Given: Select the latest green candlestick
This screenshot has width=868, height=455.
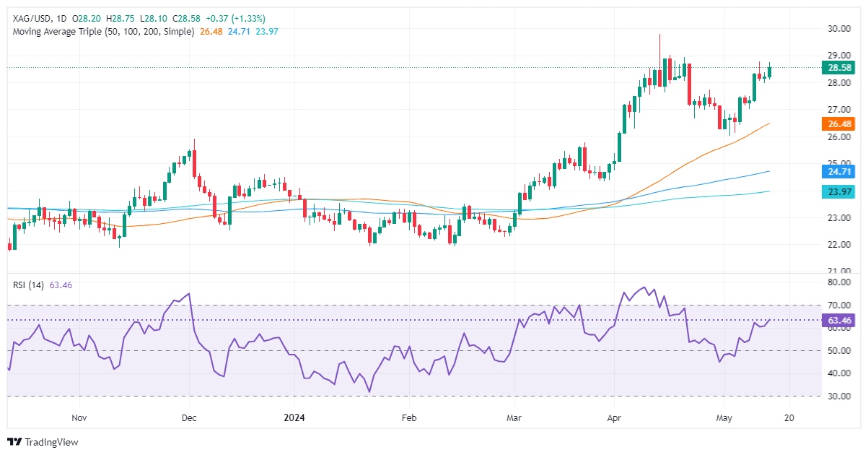Looking at the screenshot, I should click(x=770, y=71).
